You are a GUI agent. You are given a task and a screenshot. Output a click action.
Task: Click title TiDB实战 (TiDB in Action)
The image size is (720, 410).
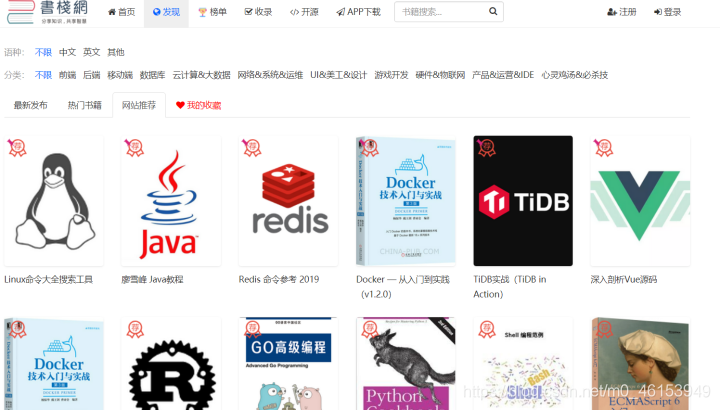pos(510,286)
